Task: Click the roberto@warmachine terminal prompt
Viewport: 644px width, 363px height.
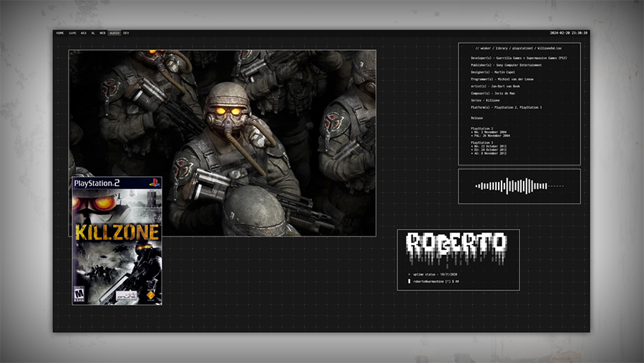Action: [434, 281]
